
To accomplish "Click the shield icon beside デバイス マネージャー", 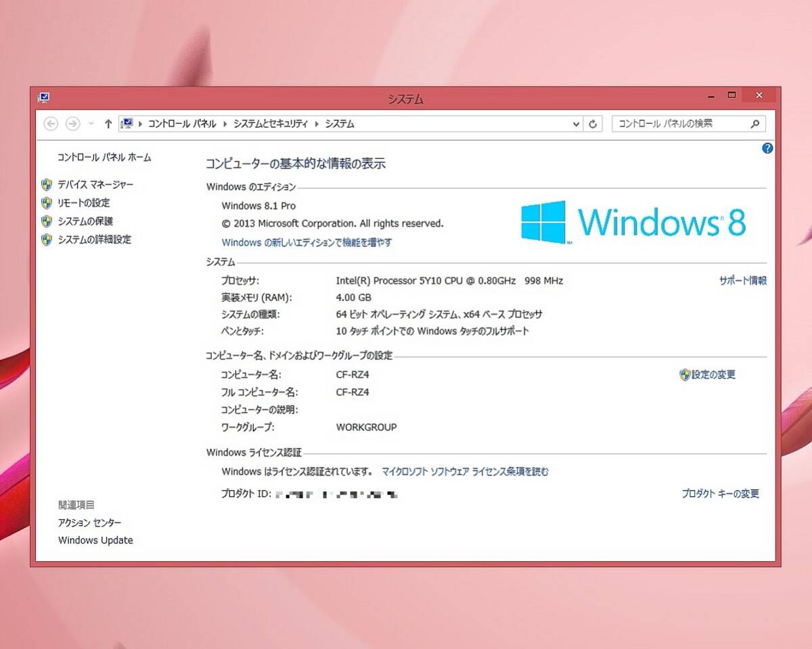I will (x=47, y=184).
